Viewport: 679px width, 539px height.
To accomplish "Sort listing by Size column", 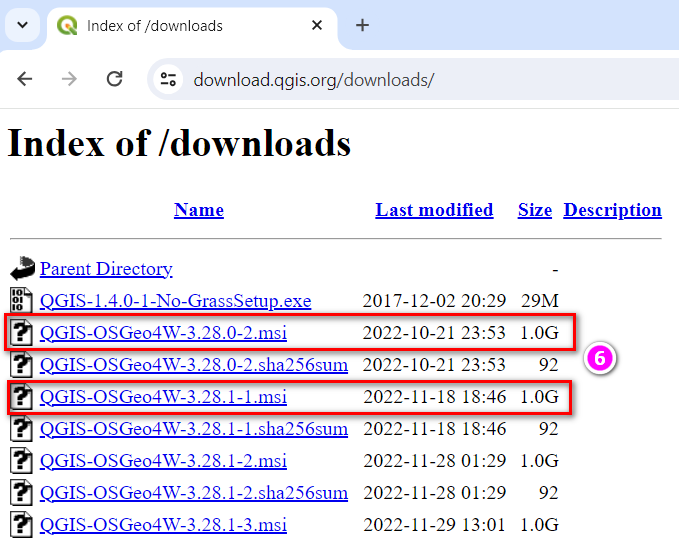I will 535,210.
